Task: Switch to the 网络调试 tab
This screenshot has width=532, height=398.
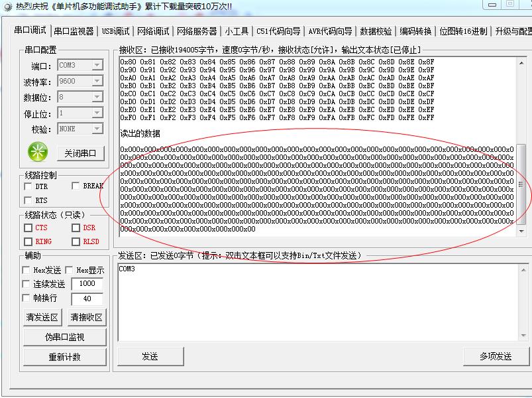Action: (155, 30)
